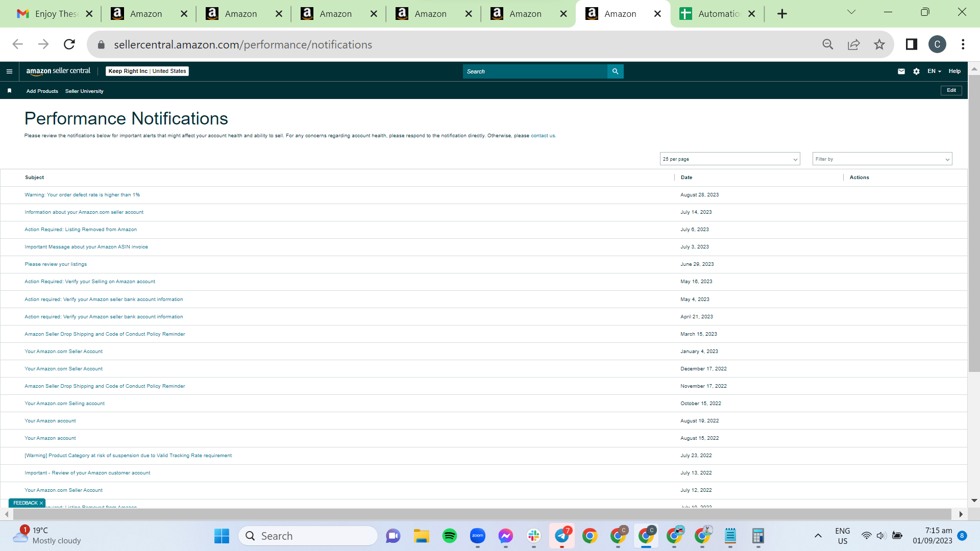980x551 pixels.
Task: Open Slack from the taskbar
Action: (534, 536)
